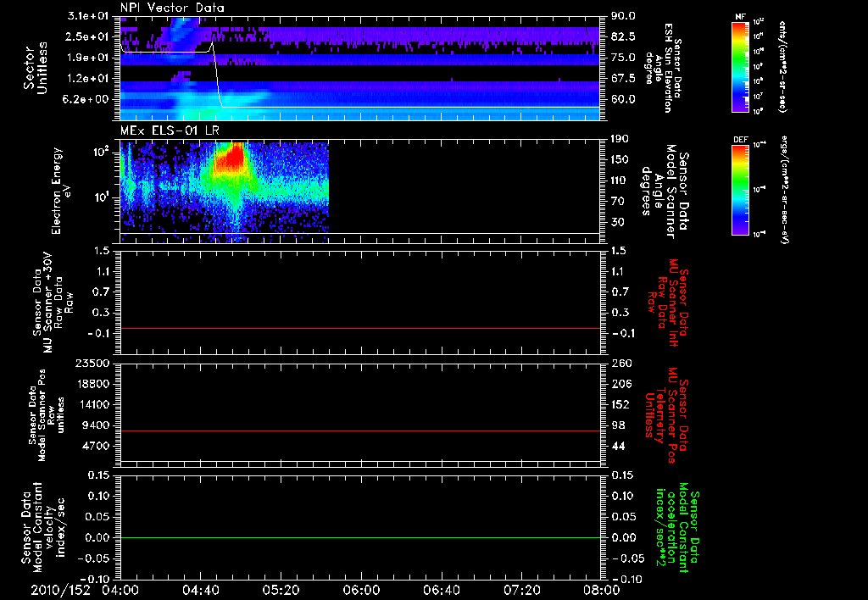
Task: Click the 75.0 elevation angle tick
Action: 623,58
